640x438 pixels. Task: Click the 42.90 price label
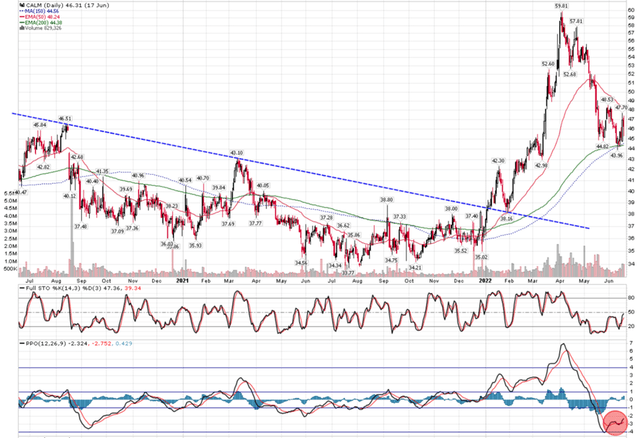click(541, 165)
